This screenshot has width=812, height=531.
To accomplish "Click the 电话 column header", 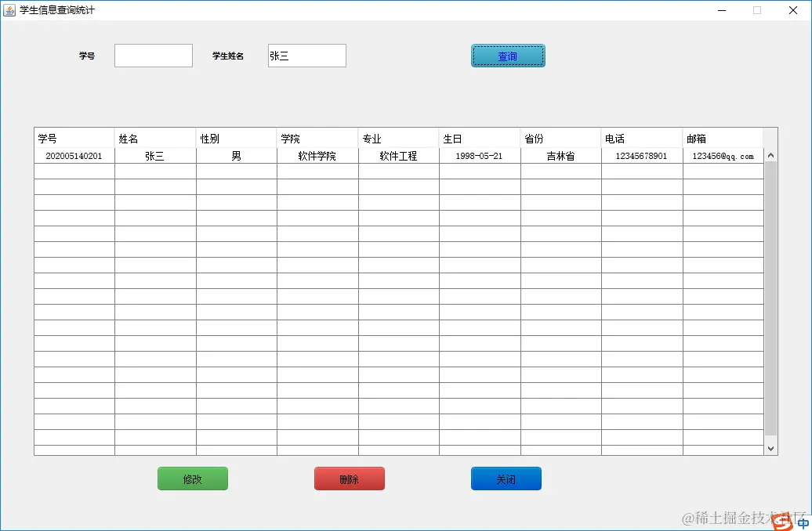I will [642, 138].
